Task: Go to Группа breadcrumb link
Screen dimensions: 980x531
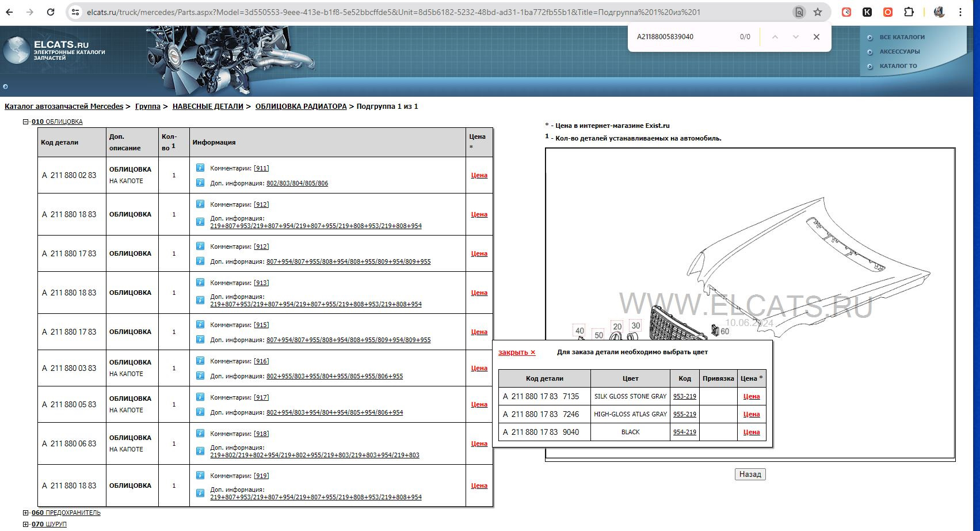Action: [148, 107]
